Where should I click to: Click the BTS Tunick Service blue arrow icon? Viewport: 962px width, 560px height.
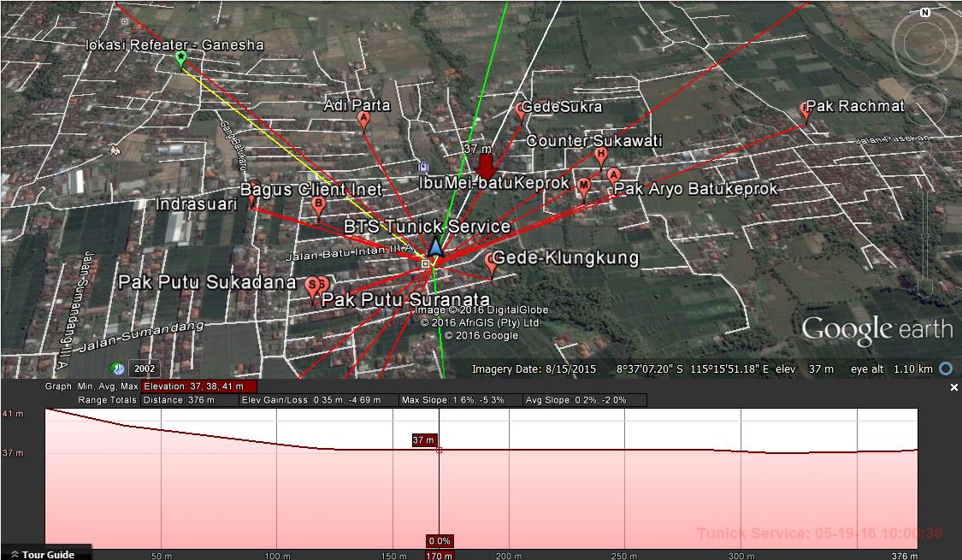coord(435,247)
